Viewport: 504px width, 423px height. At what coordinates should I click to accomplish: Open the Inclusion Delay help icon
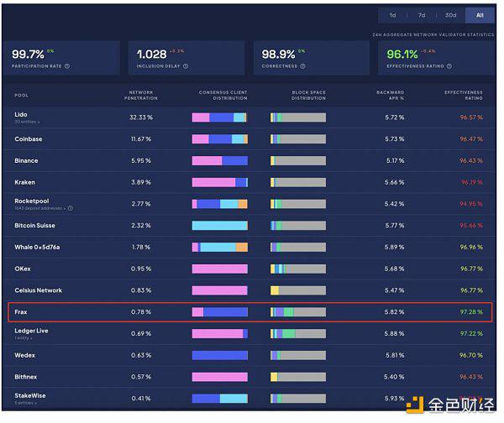[x=186, y=66]
